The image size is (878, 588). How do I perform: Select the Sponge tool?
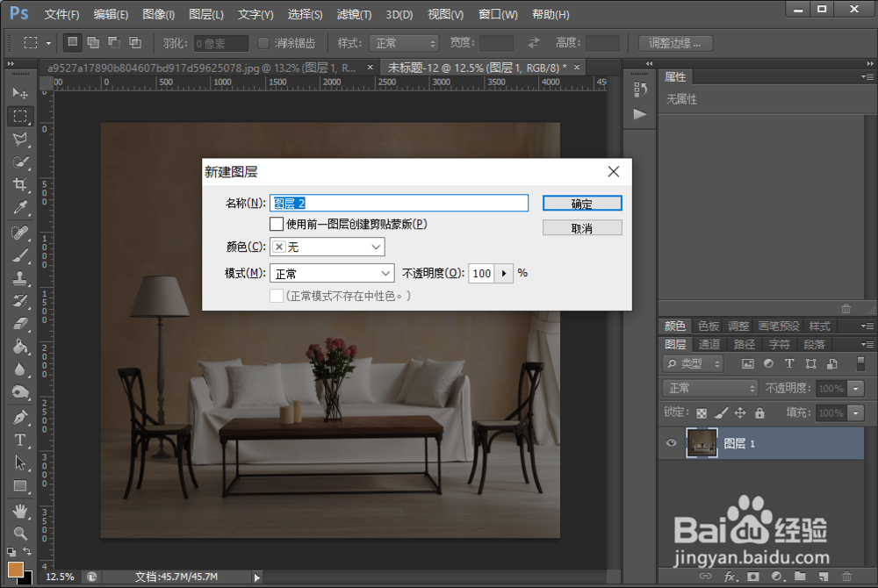(20, 392)
